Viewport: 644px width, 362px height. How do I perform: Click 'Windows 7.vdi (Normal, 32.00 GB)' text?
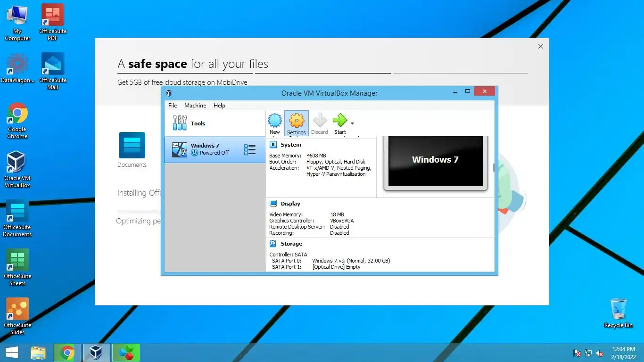[x=351, y=261]
